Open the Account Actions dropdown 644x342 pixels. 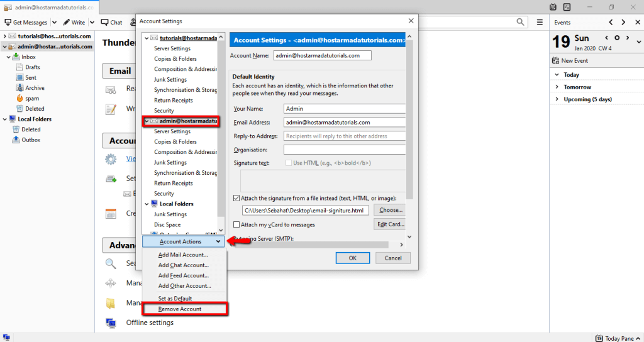[184, 241]
